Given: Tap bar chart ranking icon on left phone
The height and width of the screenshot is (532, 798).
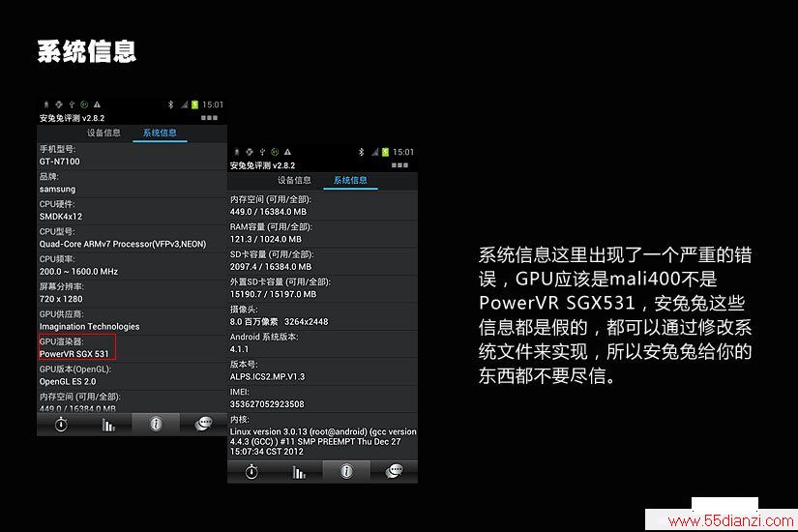Looking at the screenshot, I should coord(108,424).
